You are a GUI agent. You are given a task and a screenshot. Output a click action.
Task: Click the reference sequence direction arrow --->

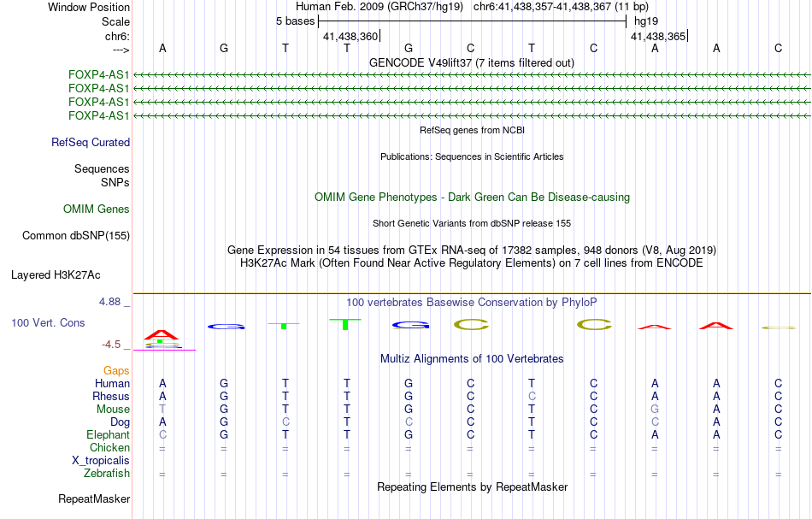121,50
